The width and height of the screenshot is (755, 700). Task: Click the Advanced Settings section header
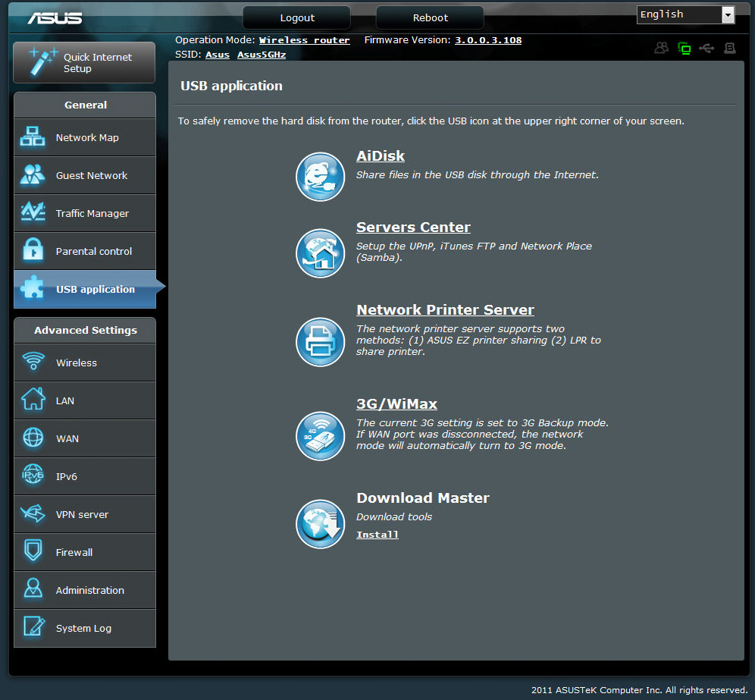coord(85,331)
